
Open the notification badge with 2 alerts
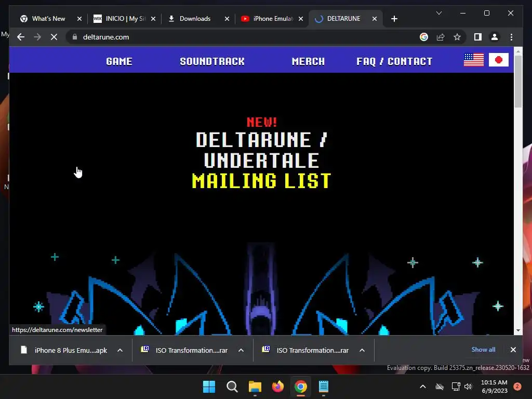tap(517, 387)
